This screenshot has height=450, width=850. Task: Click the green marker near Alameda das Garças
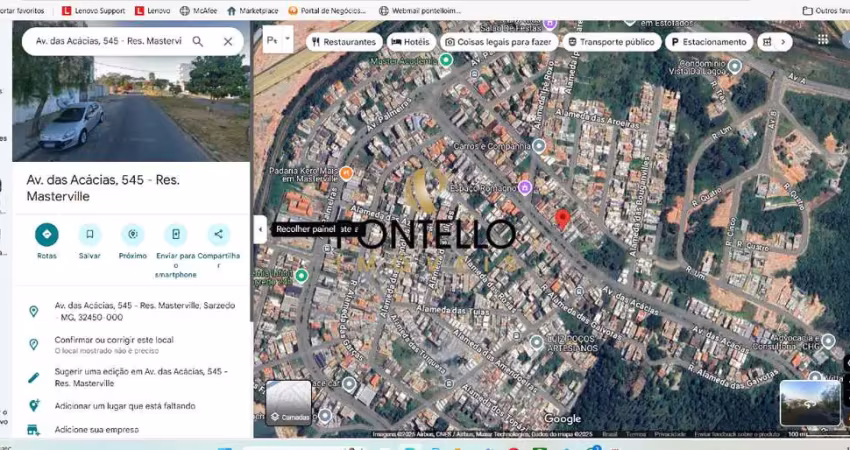click(301, 275)
